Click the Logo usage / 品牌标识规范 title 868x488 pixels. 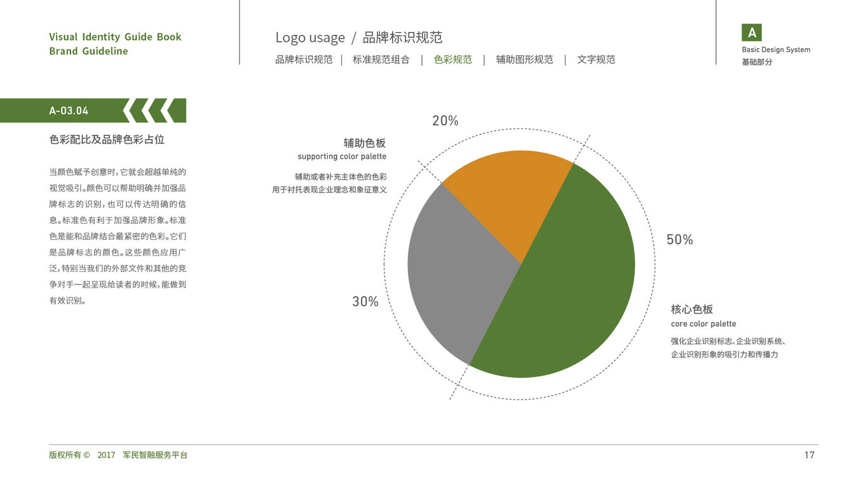359,37
